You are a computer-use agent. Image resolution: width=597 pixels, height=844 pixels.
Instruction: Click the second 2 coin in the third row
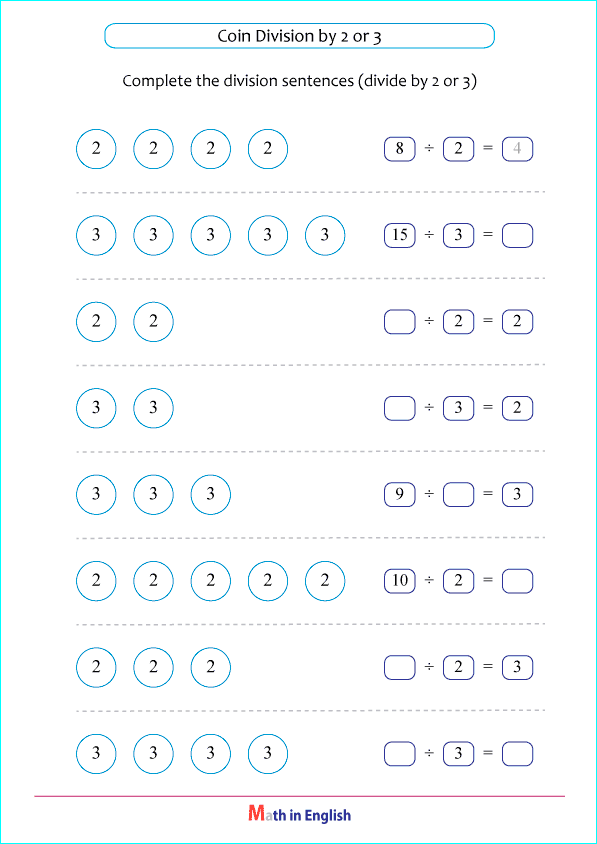point(153,322)
